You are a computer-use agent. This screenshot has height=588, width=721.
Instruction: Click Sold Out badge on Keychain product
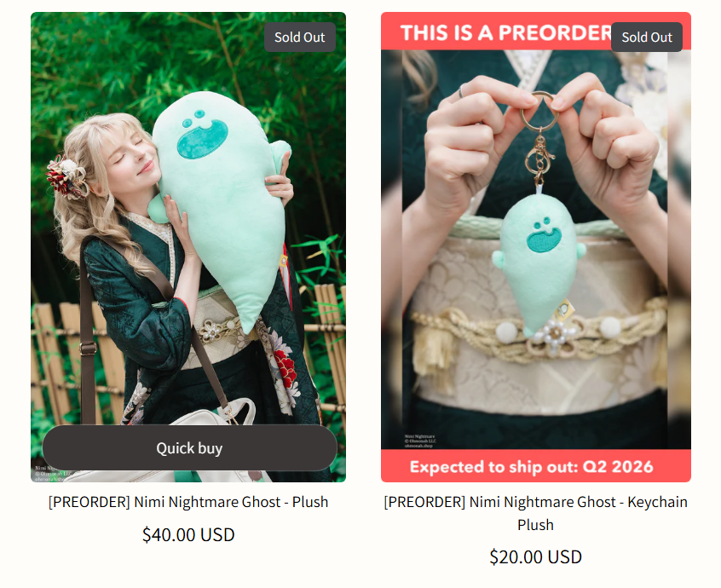click(x=647, y=37)
